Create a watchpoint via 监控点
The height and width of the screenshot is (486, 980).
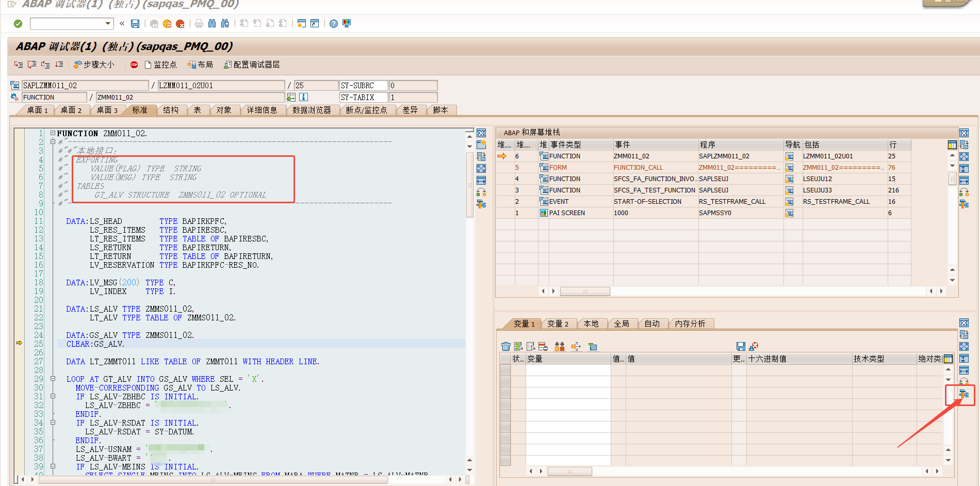[x=162, y=64]
